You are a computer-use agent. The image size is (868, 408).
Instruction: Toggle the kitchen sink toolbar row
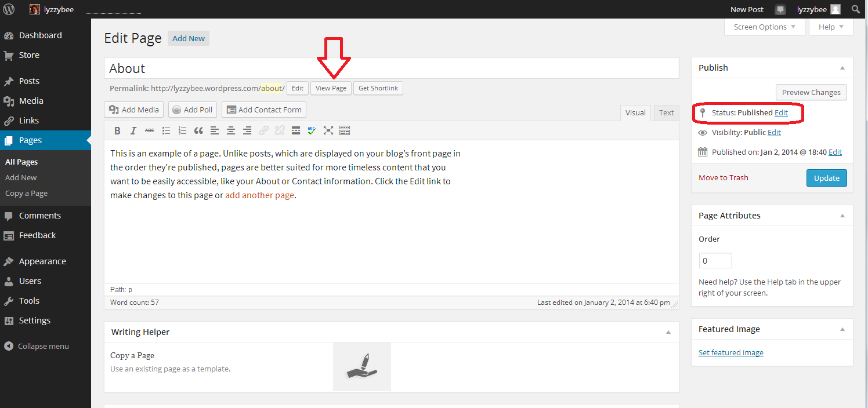click(x=345, y=130)
